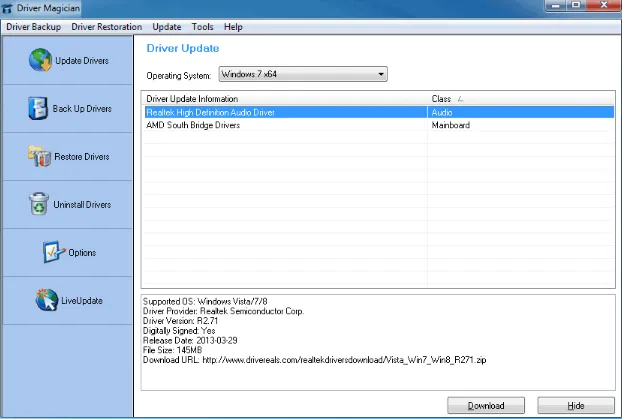Click the Uninstall Drivers recycle bin icon
The image size is (622, 419).
point(39,204)
